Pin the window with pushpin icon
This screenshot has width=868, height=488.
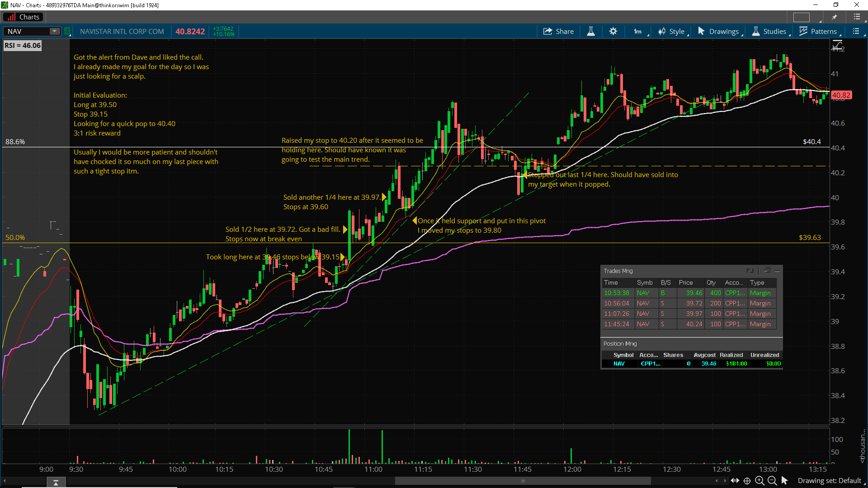click(x=835, y=17)
